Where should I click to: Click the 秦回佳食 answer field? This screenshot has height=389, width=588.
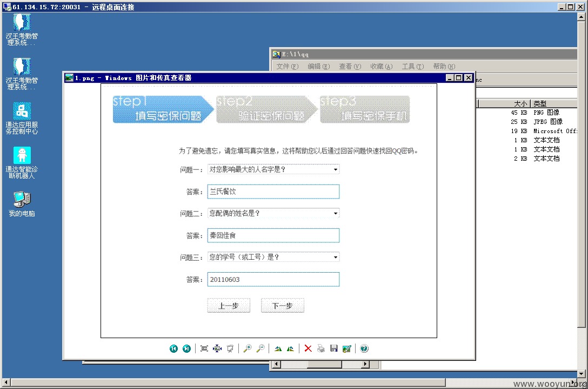pos(273,235)
